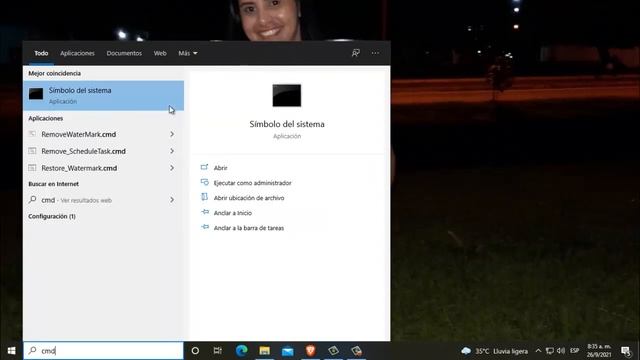Click Abrir in the preview panel
Image resolution: width=640 pixels, height=360 pixels.
coord(220,168)
